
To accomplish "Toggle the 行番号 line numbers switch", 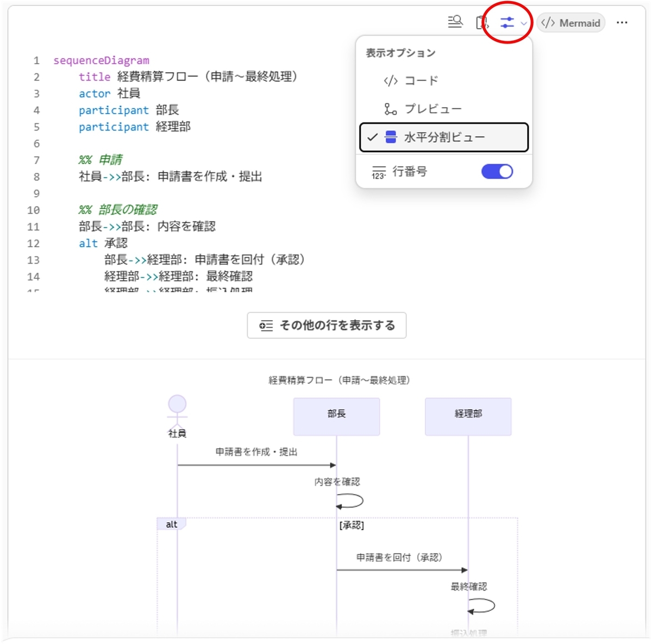I will point(497,172).
